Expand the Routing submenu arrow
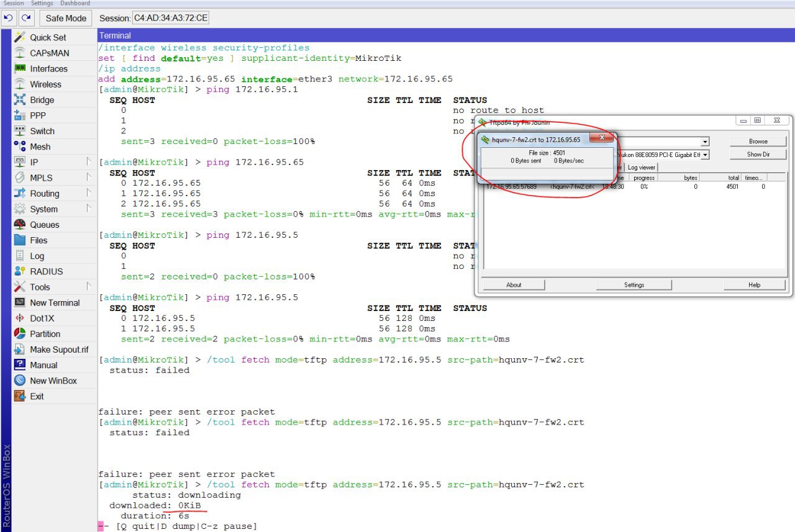The height and width of the screenshot is (532, 795). point(89,193)
